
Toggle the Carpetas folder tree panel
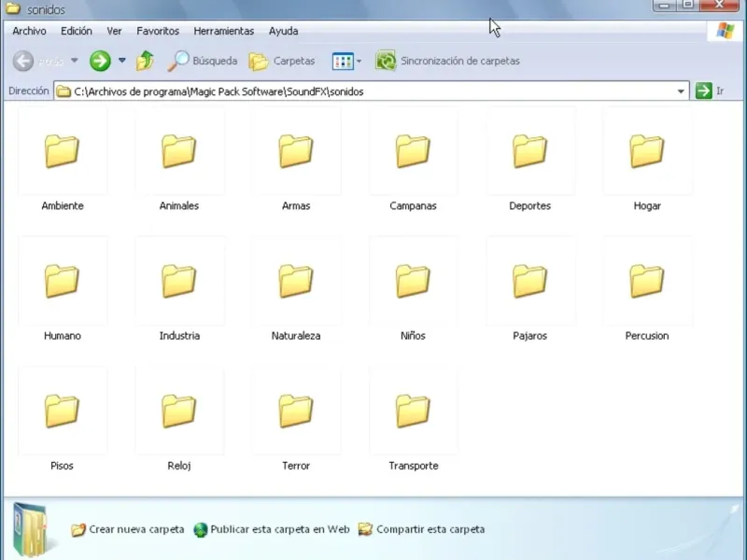[282, 62]
